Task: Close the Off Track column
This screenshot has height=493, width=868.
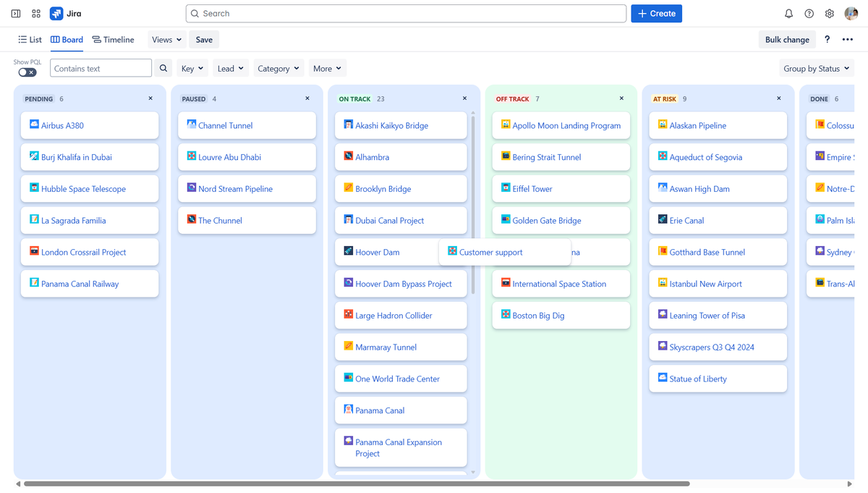Action: [621, 98]
